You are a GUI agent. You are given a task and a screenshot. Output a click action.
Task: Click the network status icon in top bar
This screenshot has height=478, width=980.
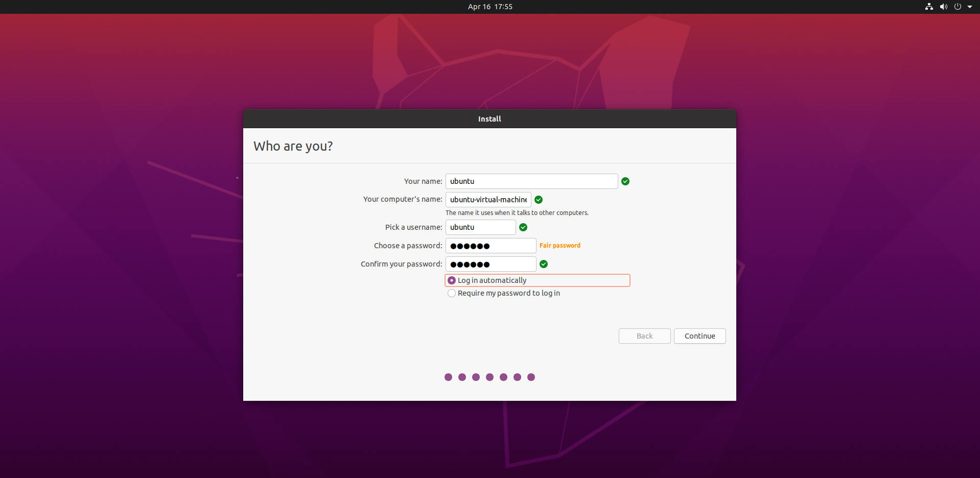click(x=929, y=7)
